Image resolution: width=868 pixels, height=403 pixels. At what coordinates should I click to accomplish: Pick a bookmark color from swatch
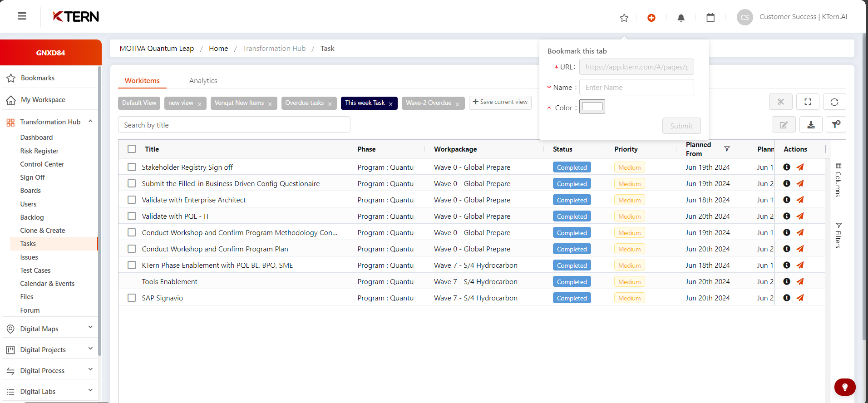592,107
